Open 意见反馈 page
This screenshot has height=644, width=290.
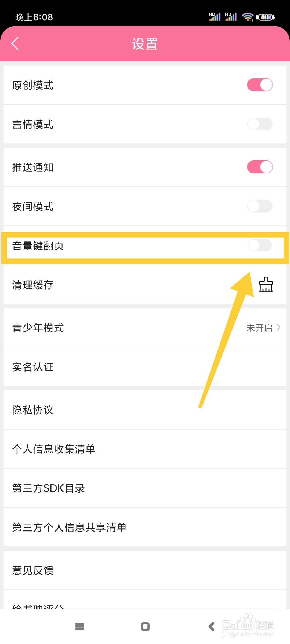(33, 570)
